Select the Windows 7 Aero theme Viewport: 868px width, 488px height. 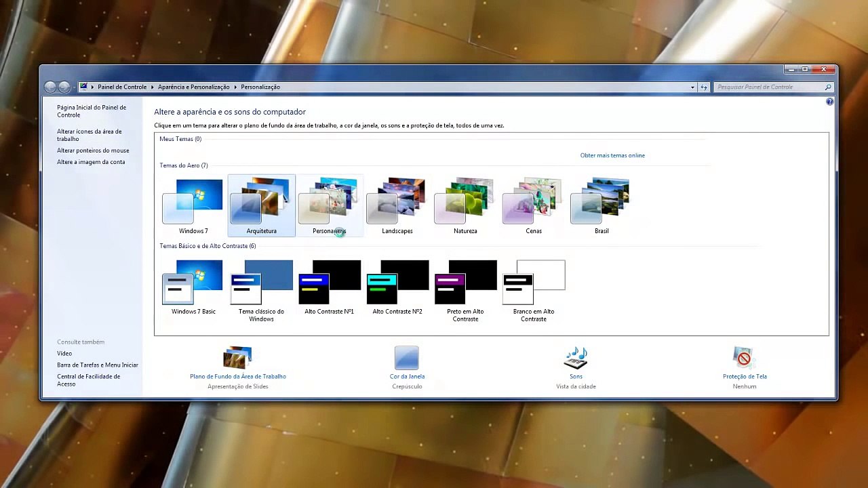(x=193, y=206)
